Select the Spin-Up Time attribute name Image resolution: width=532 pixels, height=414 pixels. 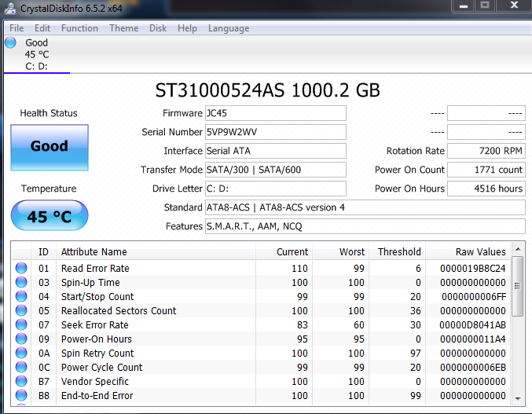(x=90, y=283)
